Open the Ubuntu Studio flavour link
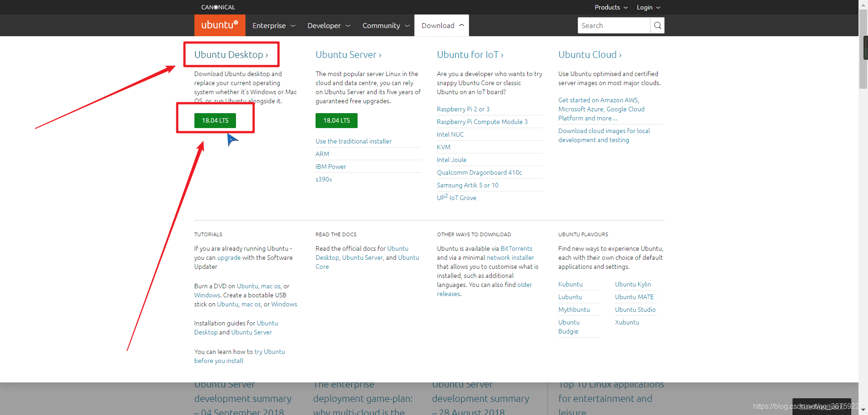868x415 pixels. (635, 310)
